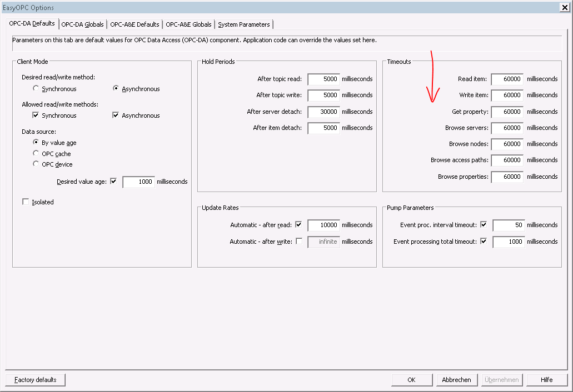573x392 pixels.
Task: Click the Browse servers timeout field
Action: 507,128
